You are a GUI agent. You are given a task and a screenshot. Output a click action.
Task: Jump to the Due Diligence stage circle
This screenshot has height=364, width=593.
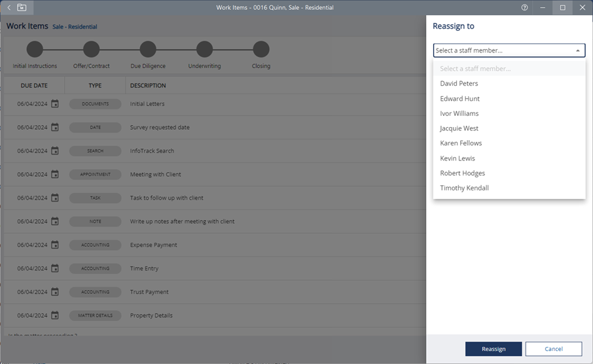coord(148,49)
